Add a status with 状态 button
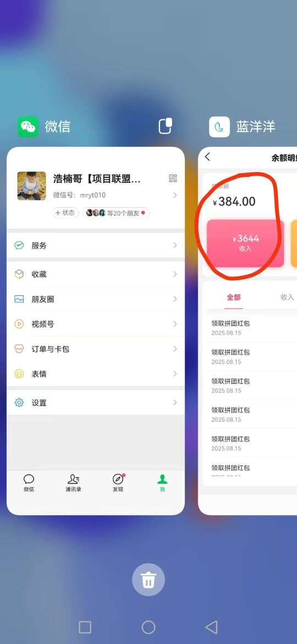The image size is (297, 644). (x=65, y=213)
